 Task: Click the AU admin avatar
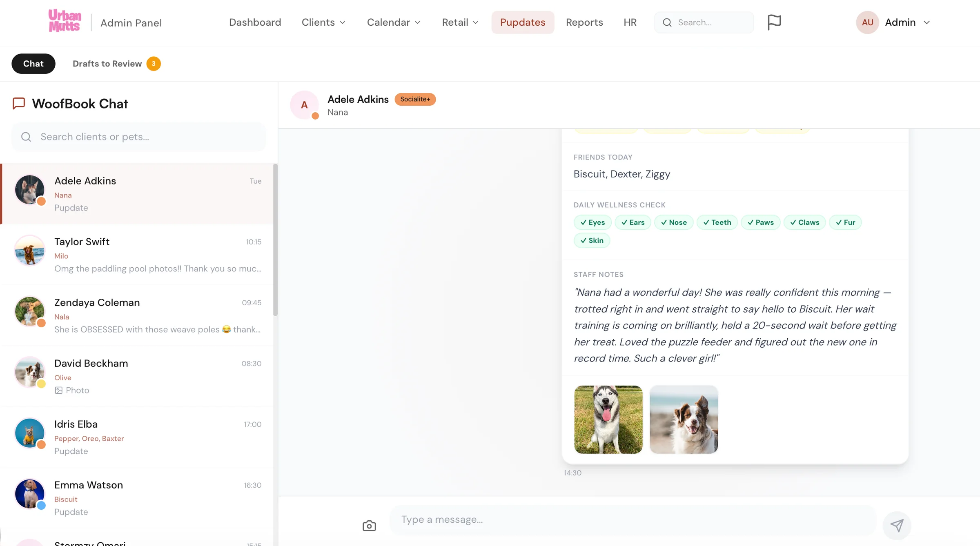(x=867, y=22)
